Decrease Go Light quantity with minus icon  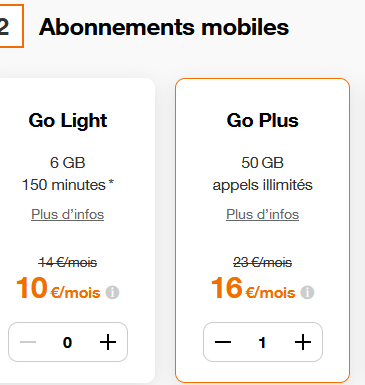pyautogui.click(x=28, y=342)
